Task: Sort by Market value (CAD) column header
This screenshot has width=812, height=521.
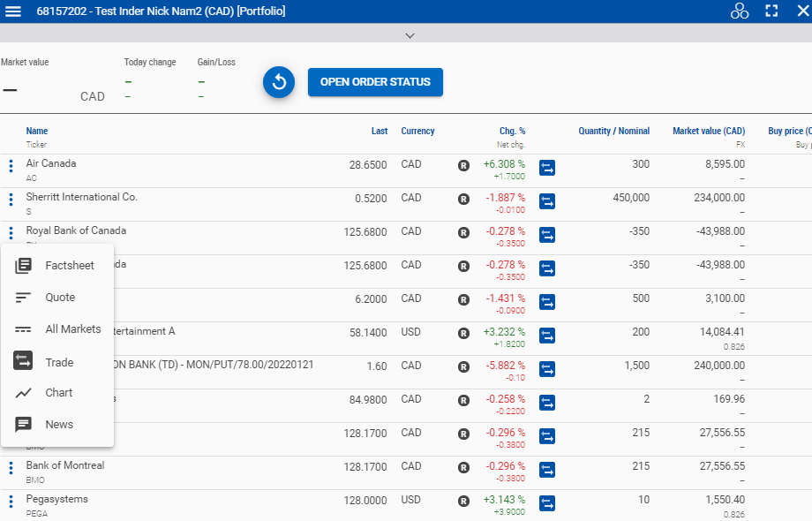Action: click(x=709, y=131)
